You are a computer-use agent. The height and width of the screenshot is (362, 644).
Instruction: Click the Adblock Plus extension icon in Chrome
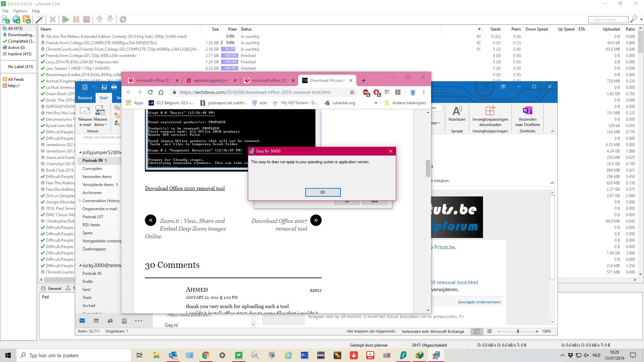click(366, 93)
